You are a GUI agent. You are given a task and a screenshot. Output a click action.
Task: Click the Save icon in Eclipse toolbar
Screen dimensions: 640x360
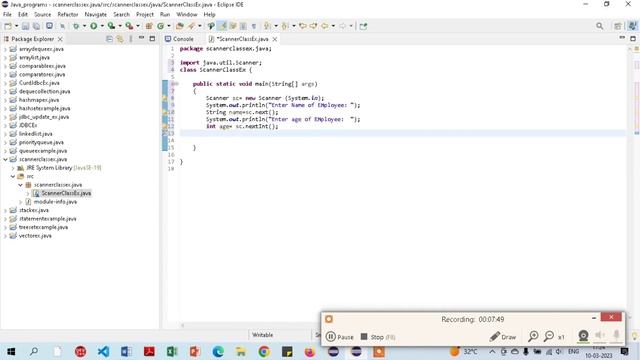coord(25,26)
